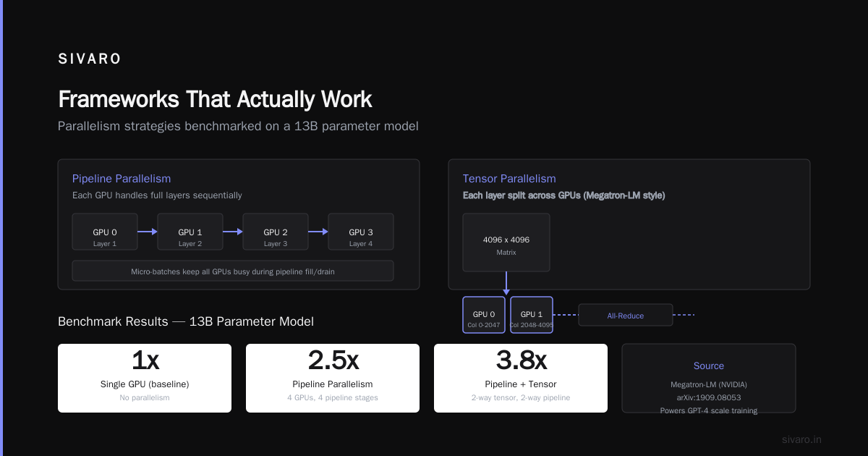Click 'Each GPU handles full layers sequentially' text
This screenshot has width=868, height=456.
click(x=157, y=195)
